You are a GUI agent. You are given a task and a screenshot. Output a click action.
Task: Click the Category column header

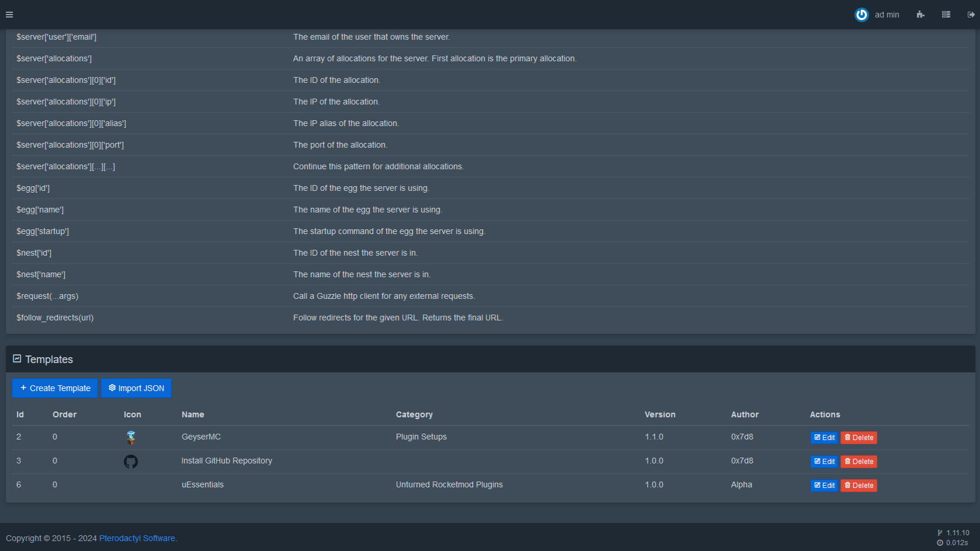pos(414,414)
